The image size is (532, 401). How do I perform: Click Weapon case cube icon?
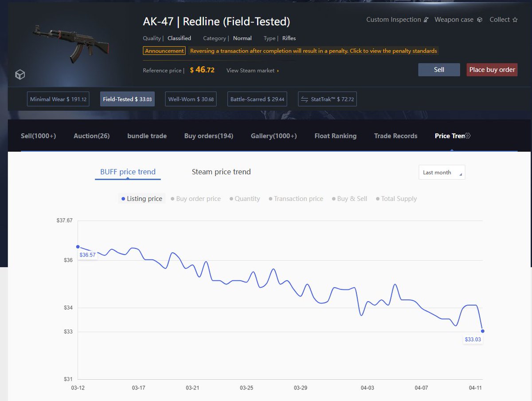(x=480, y=20)
